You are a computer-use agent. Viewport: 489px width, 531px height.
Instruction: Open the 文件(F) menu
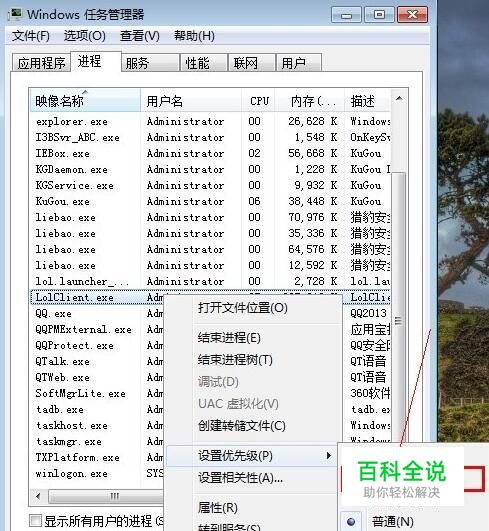point(30,36)
